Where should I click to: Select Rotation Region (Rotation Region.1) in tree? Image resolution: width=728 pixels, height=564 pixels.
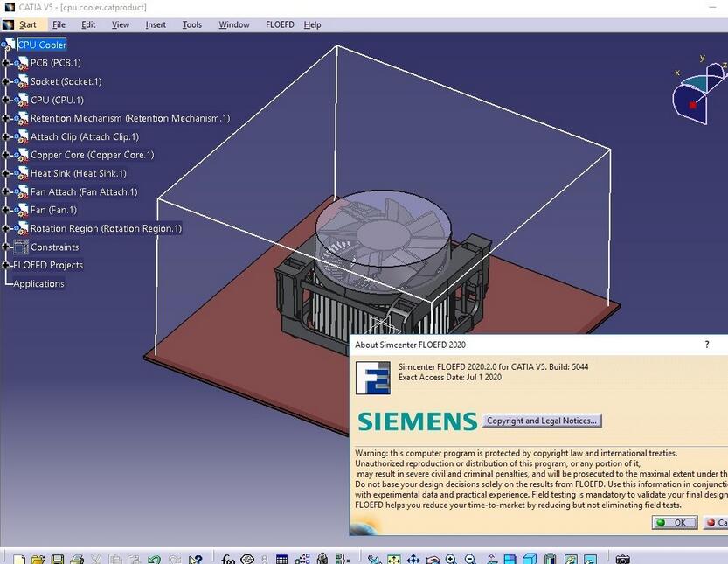(106, 228)
